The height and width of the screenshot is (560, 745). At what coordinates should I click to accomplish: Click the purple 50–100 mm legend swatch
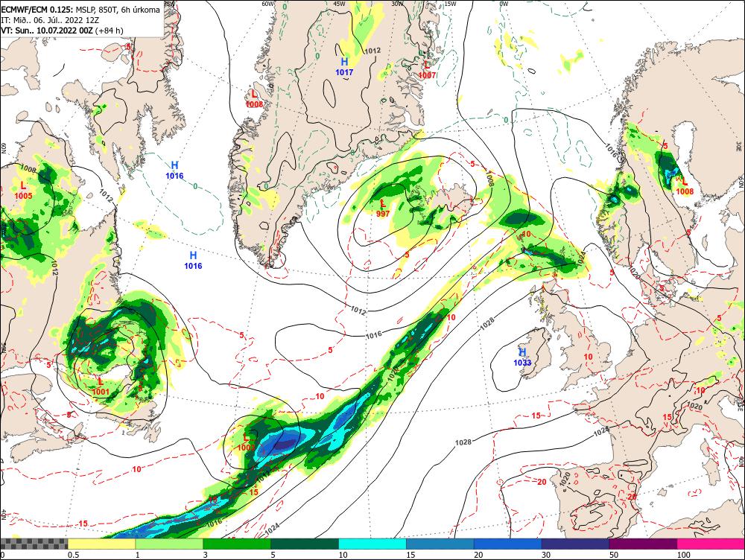tap(644, 544)
